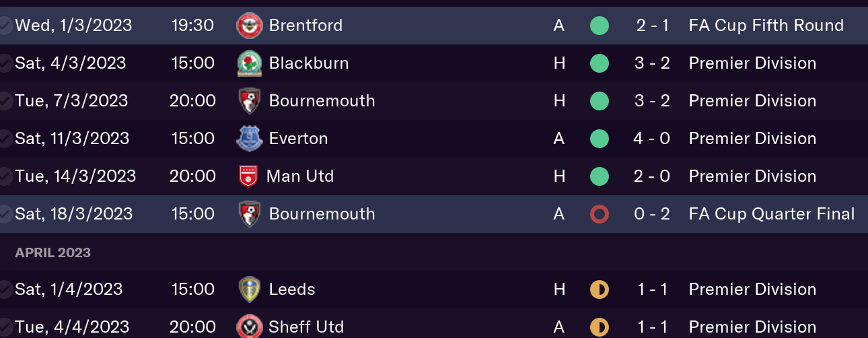Open the 0 - 2 FA Cup Quarter Final score

(653, 214)
